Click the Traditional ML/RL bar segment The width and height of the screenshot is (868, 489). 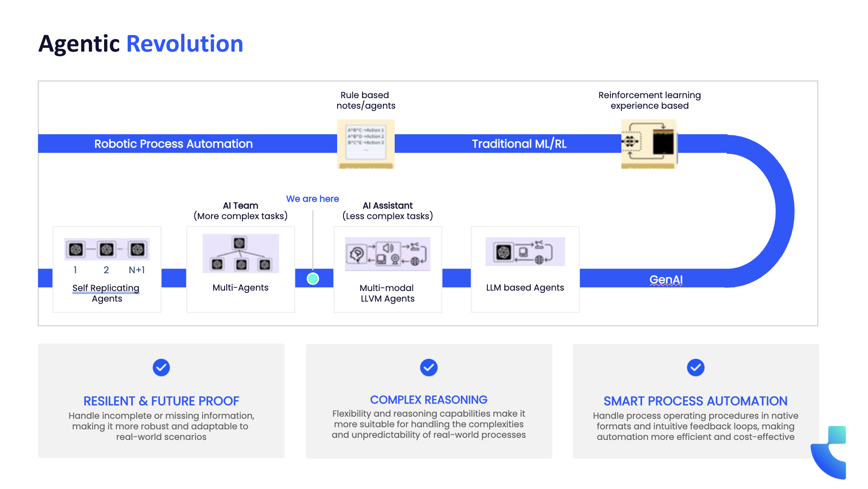coord(519,144)
